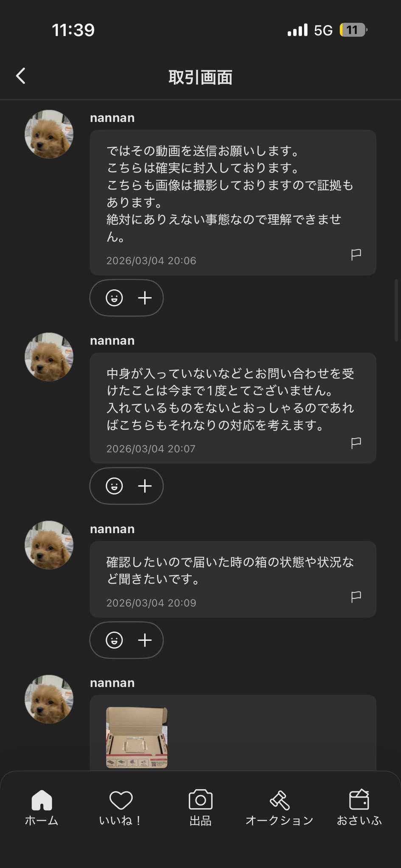
Task: Switch to オークション tab
Action: 280,807
